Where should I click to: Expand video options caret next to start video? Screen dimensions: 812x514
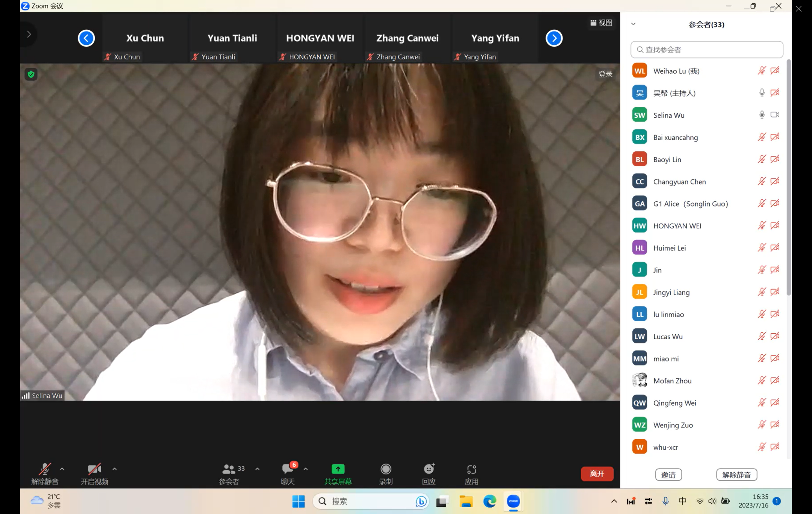(x=115, y=469)
